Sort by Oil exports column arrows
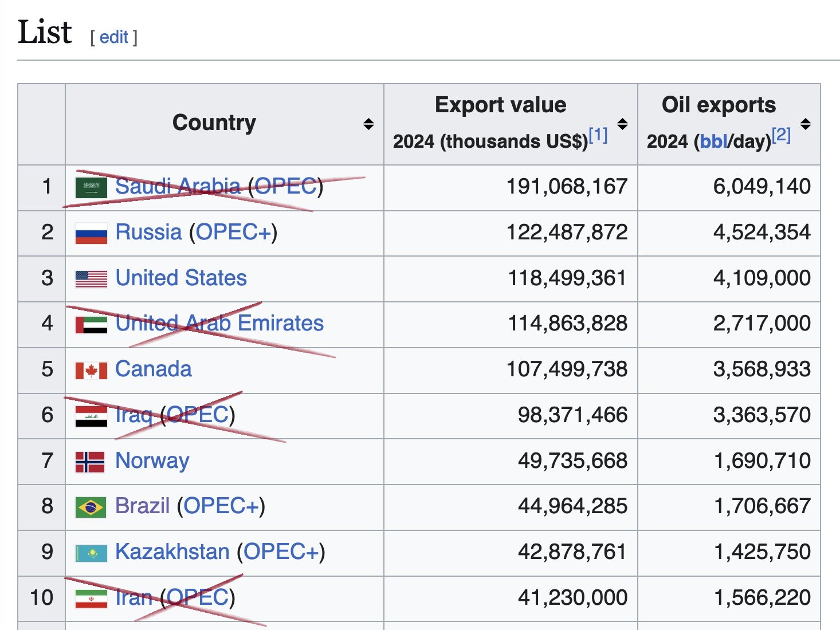Screen dimensions: 840x630 click(x=805, y=124)
